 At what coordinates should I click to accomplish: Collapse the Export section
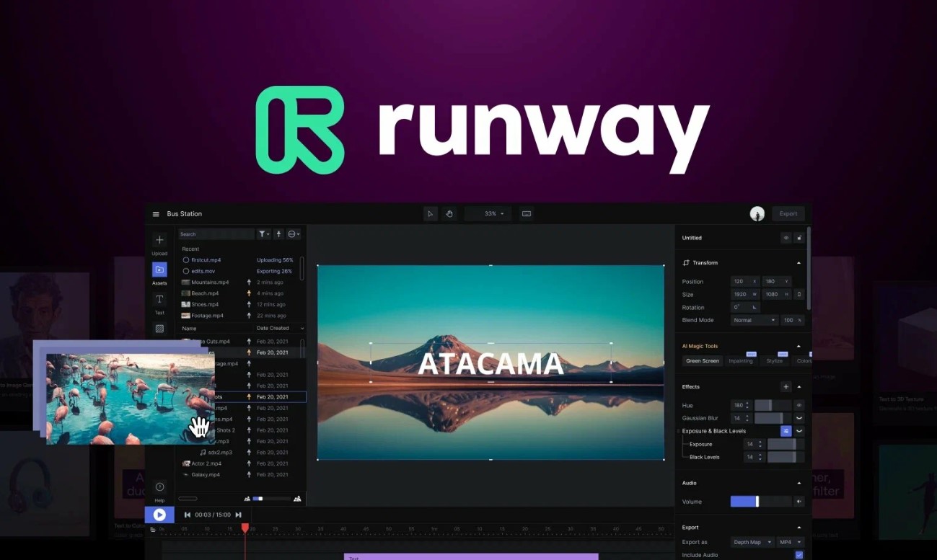point(799,528)
